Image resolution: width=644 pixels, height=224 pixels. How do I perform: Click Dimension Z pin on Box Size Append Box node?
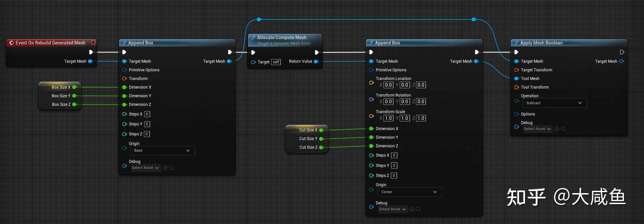point(125,105)
